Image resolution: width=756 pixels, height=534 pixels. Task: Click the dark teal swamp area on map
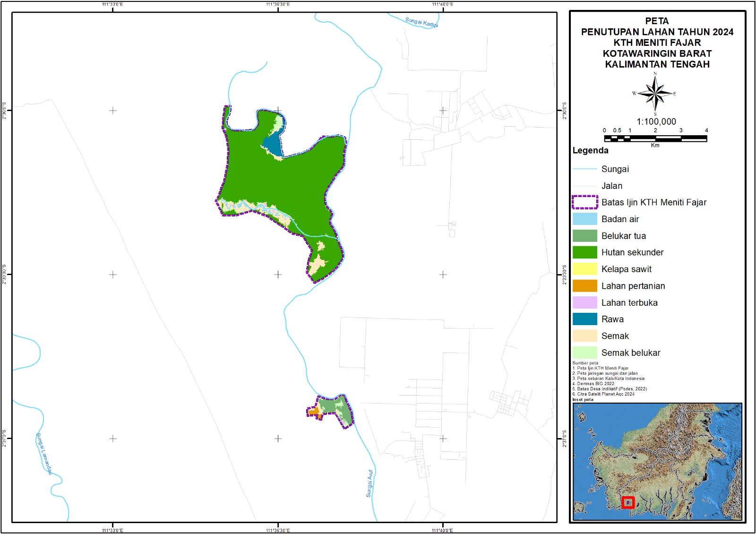(273, 144)
